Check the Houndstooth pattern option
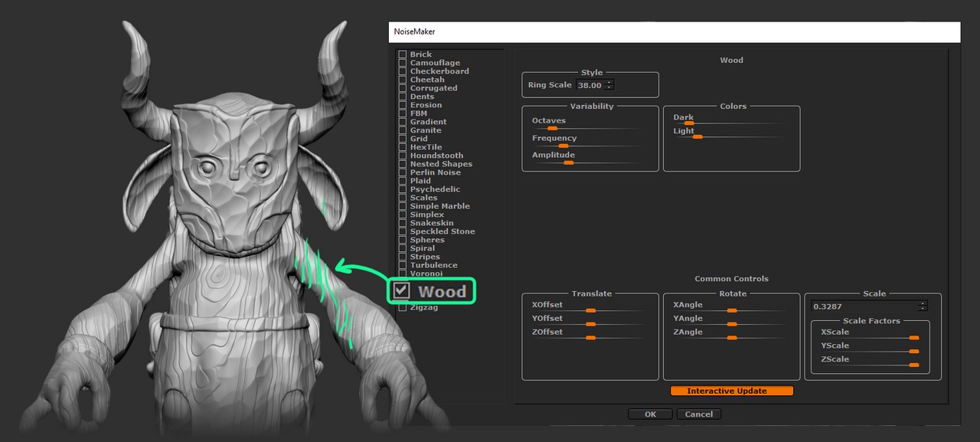Image resolution: width=980 pixels, height=442 pixels. (403, 156)
